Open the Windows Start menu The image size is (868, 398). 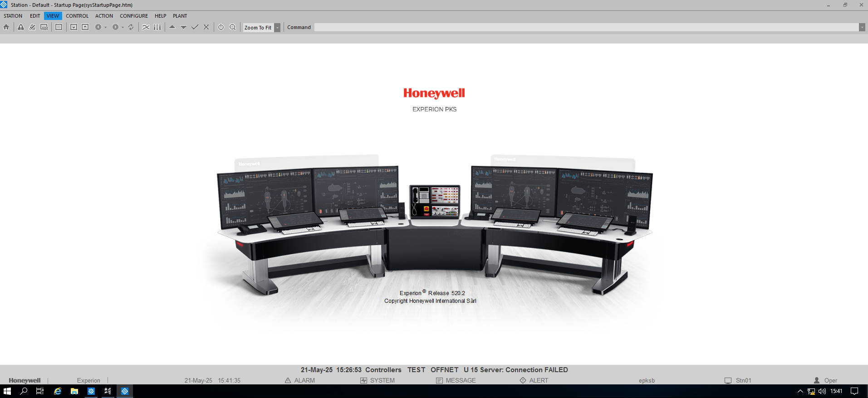coord(7,391)
